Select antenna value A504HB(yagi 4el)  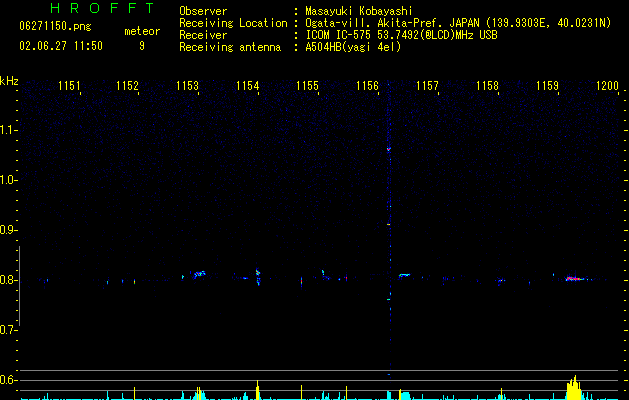tap(353, 47)
